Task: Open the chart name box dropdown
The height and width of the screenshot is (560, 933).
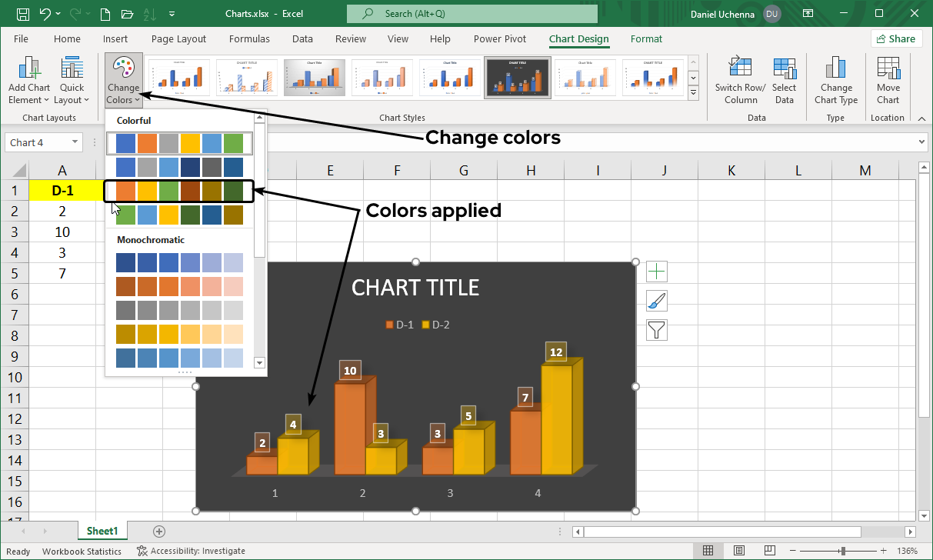Action: [76, 142]
